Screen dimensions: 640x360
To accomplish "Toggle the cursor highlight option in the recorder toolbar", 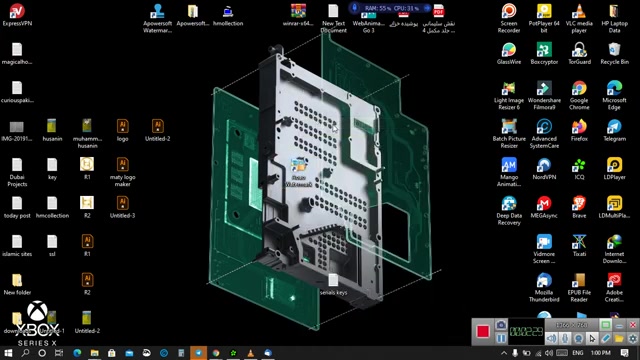I will [592, 338].
